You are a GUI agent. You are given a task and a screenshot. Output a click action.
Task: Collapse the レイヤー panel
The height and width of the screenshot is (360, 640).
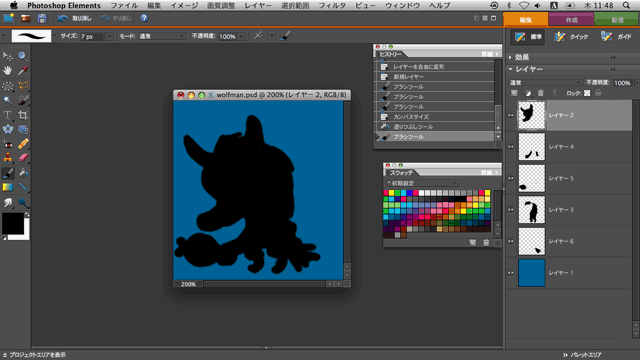511,69
